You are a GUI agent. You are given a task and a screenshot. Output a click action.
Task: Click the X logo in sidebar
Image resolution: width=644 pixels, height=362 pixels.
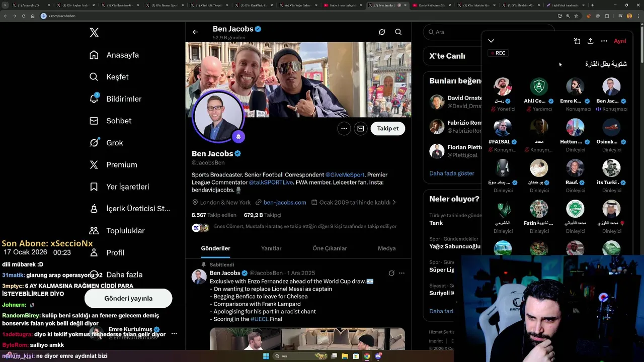94,33
